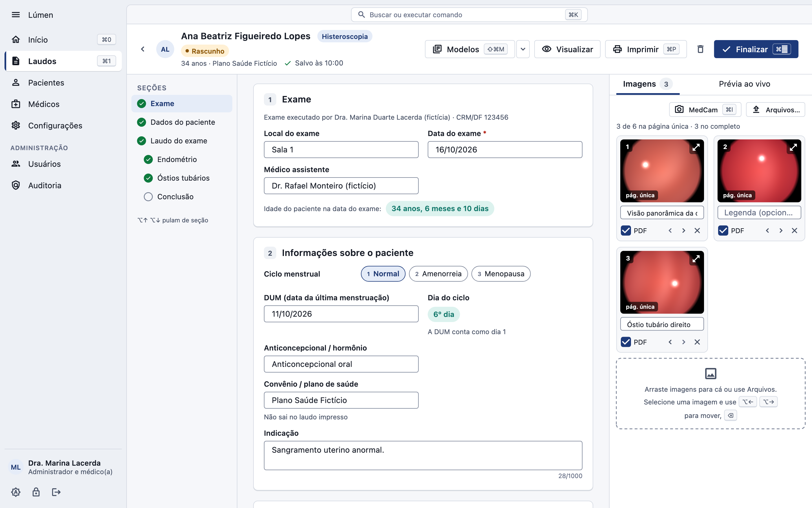Expand image 1 to fullscreen
812x508 pixels.
[x=696, y=147]
